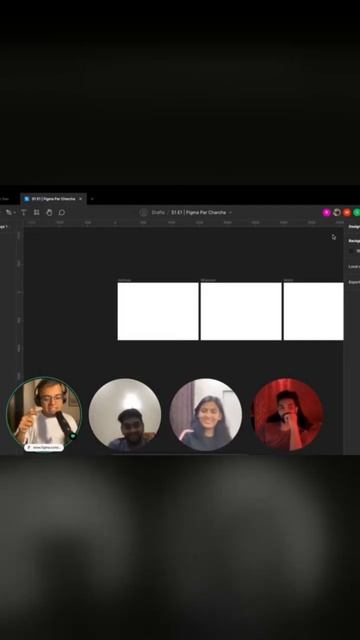The image size is (360, 640).
Task: Open a new browser tab
Action: pyautogui.click(x=92, y=199)
